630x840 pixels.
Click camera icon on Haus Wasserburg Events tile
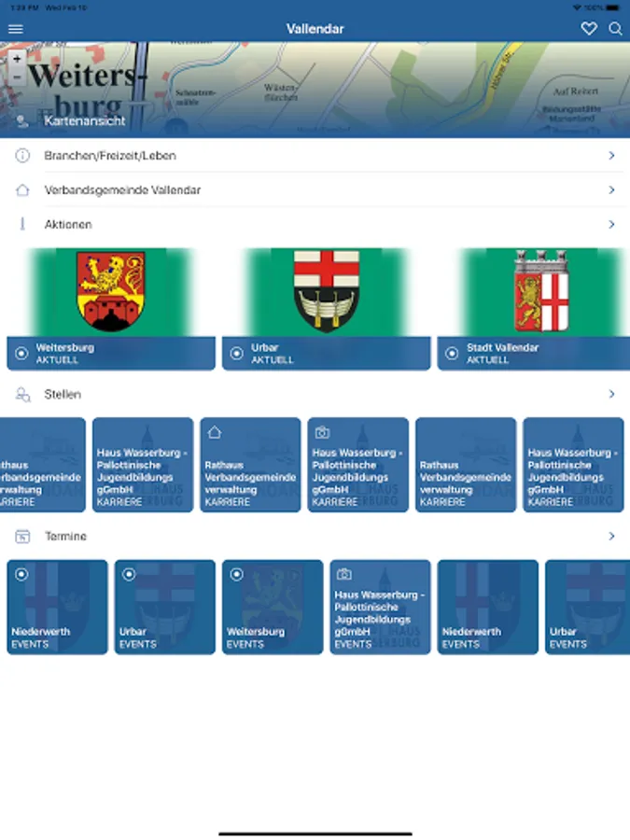[343, 575]
